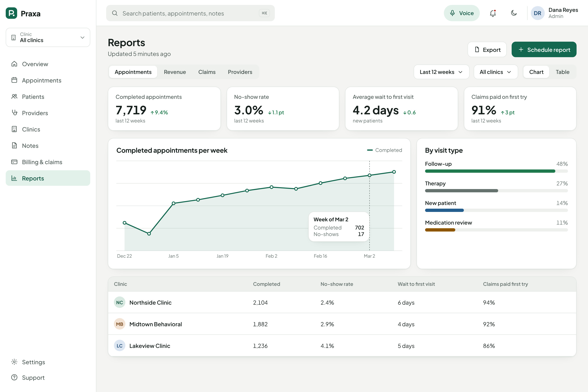The width and height of the screenshot is (588, 392).
Task: Click the Mar 2 data point on chart
Action: point(369,175)
